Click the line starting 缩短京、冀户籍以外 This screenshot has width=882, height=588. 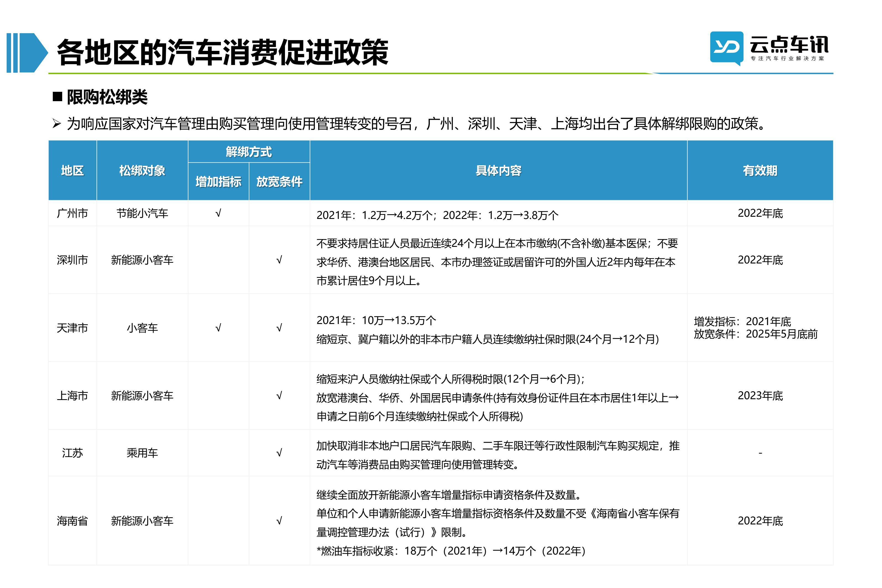487,339
